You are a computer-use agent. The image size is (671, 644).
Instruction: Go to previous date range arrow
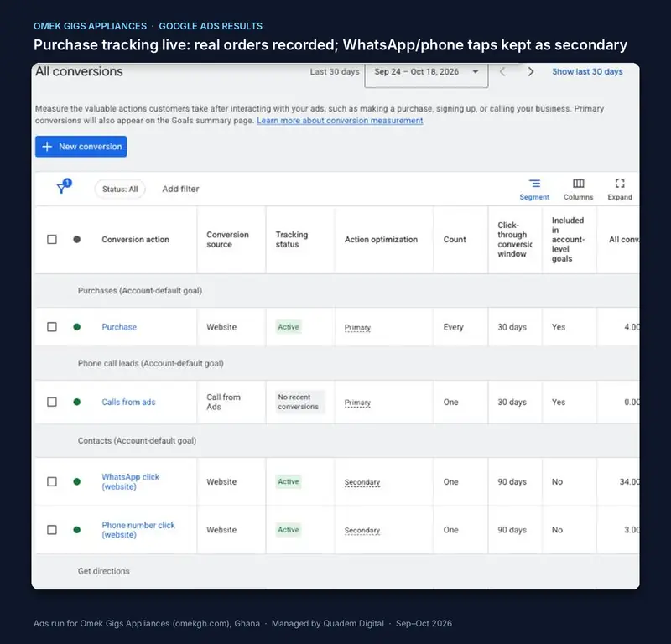(x=502, y=71)
